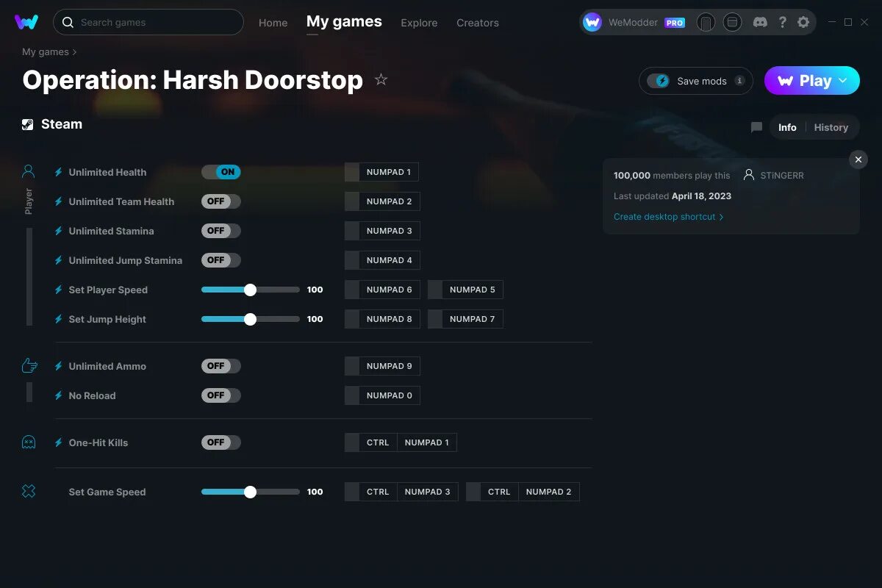Favorite the game with the star icon
The height and width of the screenshot is (588, 882).
click(381, 79)
